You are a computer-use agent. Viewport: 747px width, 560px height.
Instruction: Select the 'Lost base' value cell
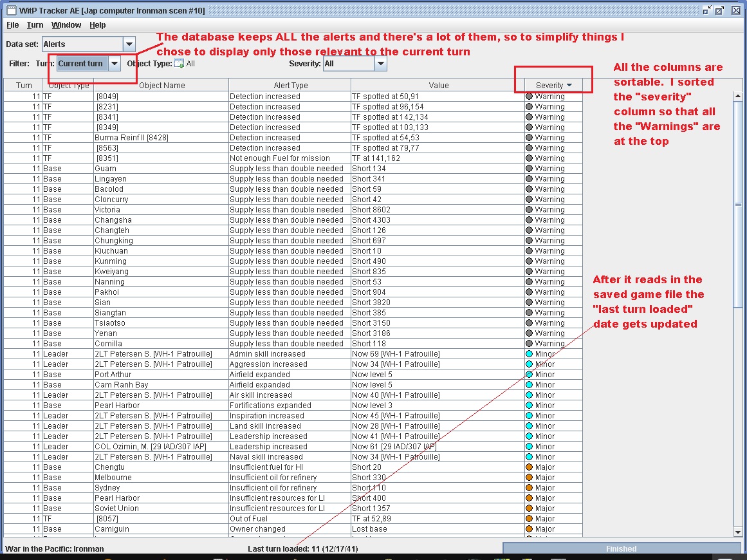438,529
